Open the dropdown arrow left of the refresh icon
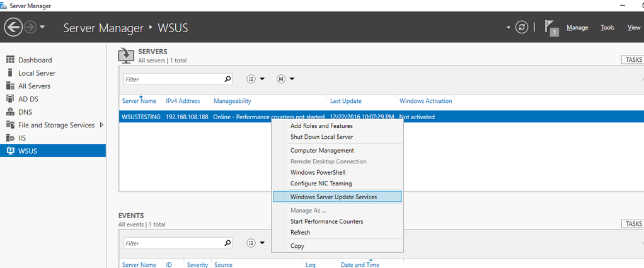Screen dimensions: 644x268 point(509,28)
